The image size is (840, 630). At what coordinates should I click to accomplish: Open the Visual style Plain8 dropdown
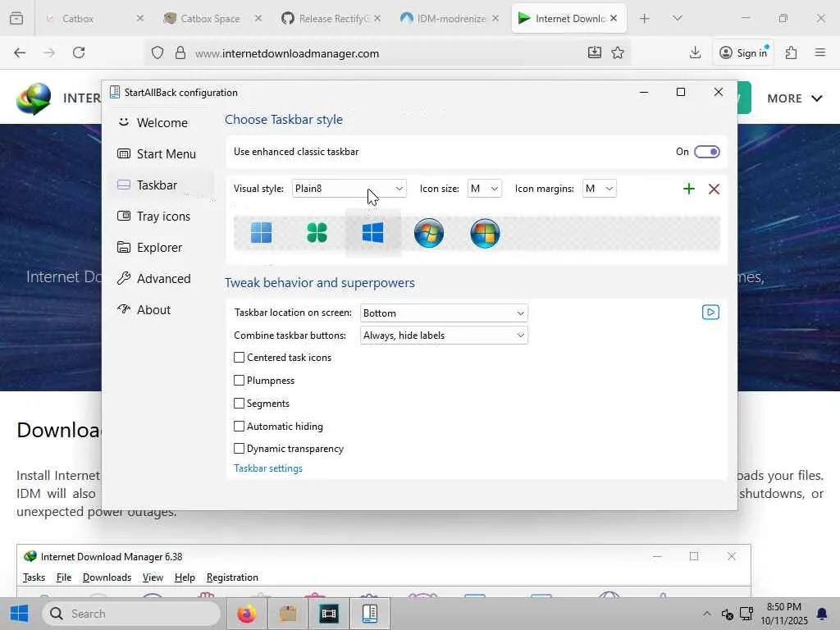[x=349, y=189]
